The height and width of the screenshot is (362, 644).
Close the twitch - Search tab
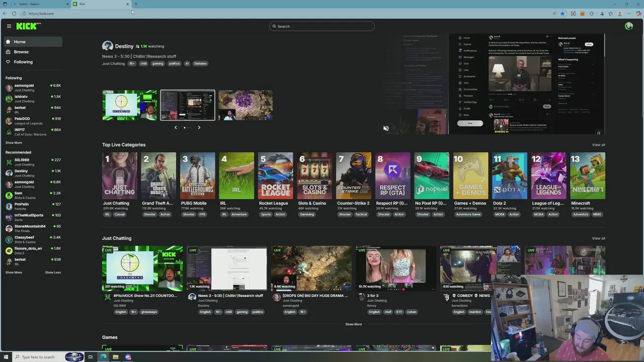point(67,4)
